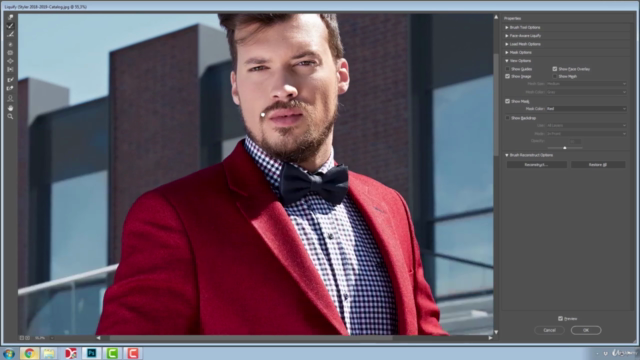Click the horizontal scrollbar right arrow
The image size is (640, 360).
tap(490, 338)
